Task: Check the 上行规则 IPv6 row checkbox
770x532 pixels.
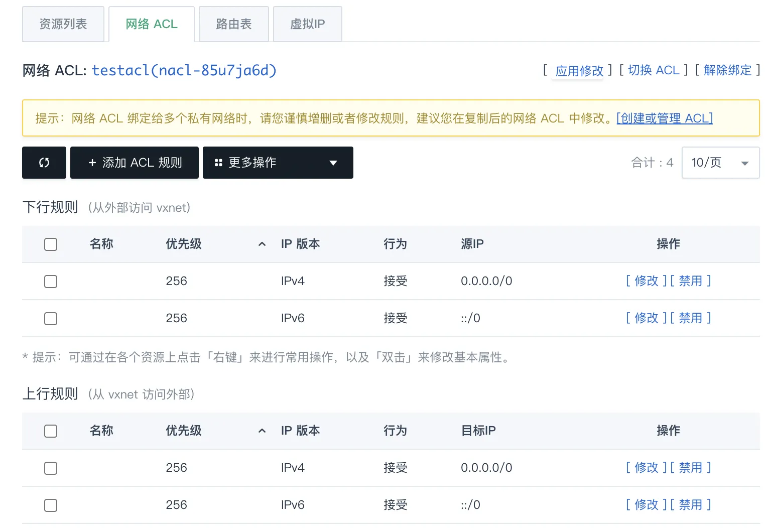Action: pos(51,505)
